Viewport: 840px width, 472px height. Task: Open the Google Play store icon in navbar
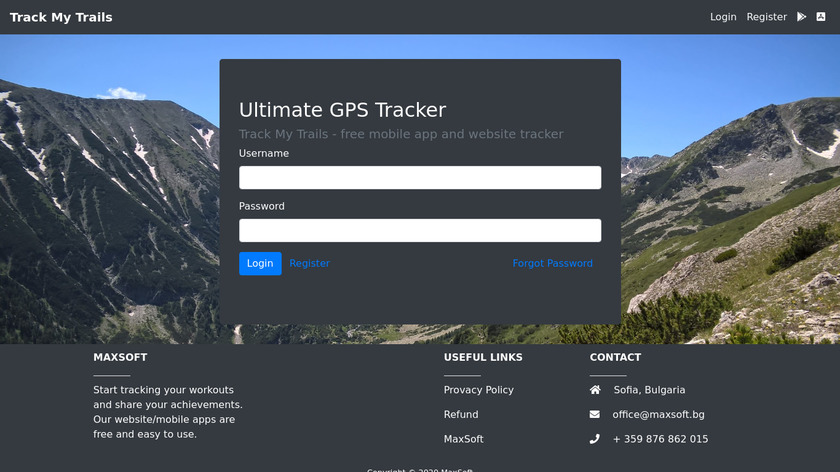tap(801, 17)
